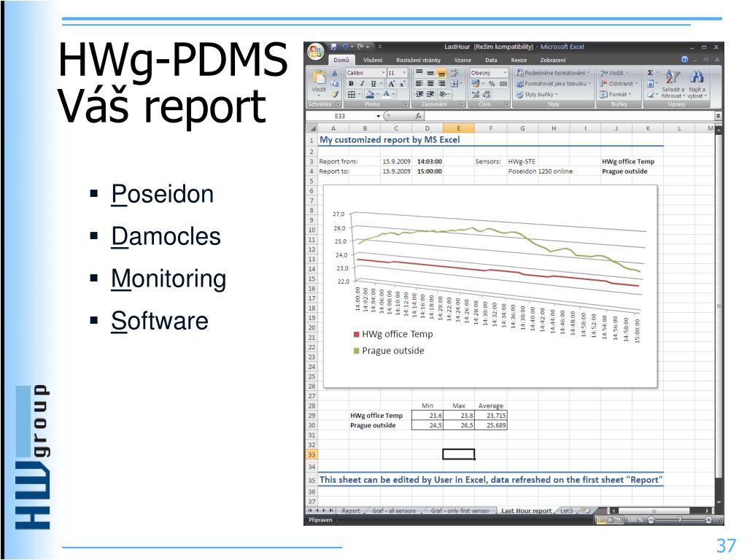Apply the font color A
747x560 pixels.
pos(387,94)
